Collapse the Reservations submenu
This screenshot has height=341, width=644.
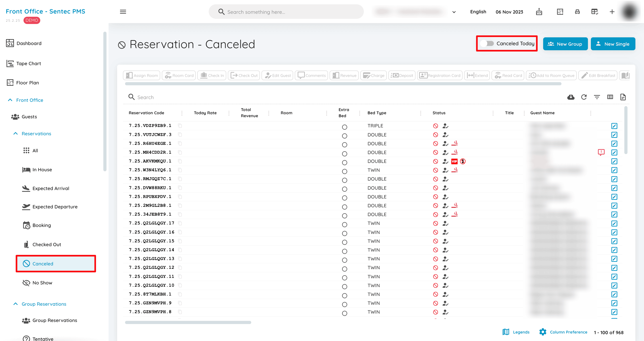point(16,134)
